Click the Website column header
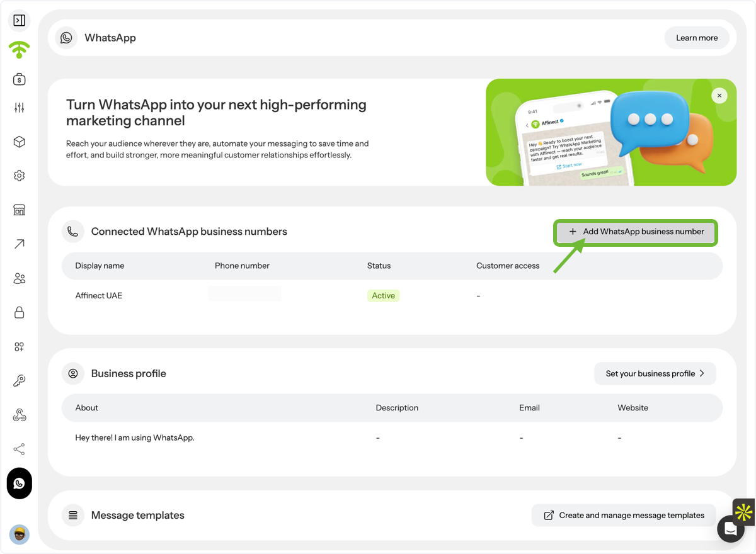This screenshot has width=756, height=554. 633,408
